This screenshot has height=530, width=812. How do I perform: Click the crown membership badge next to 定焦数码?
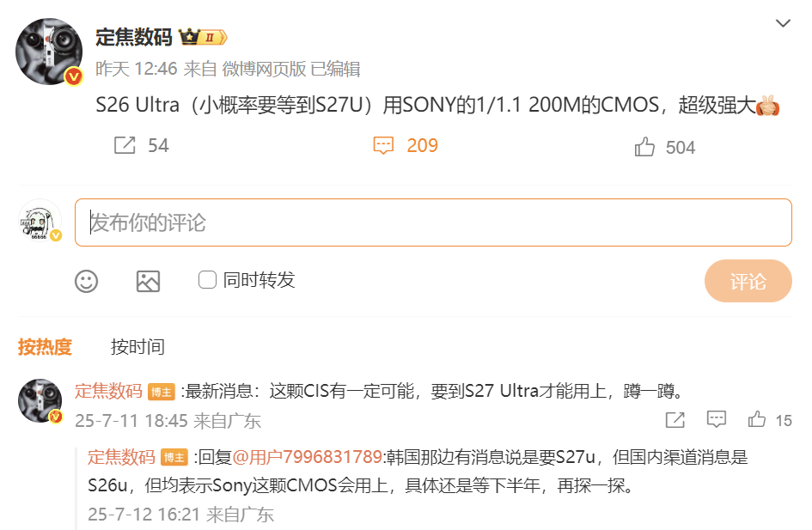pos(203,37)
